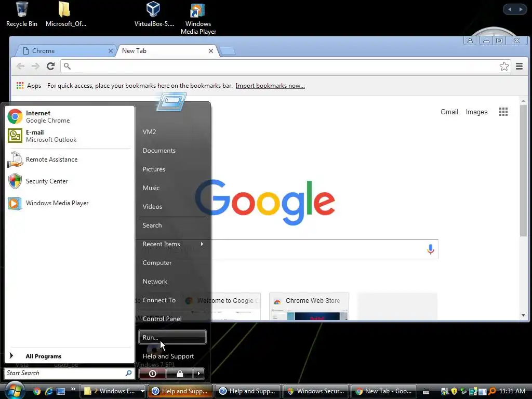Click the Chrome reload button
This screenshot has height=399, width=532.
[x=50, y=66]
